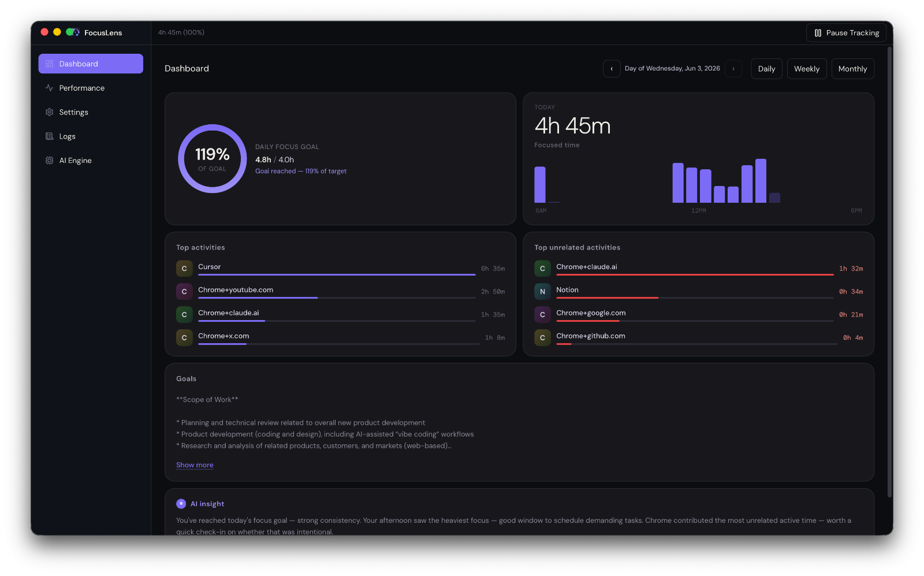Click the Notion app icon in unrelated activities
The width and height of the screenshot is (924, 576).
[x=542, y=292]
